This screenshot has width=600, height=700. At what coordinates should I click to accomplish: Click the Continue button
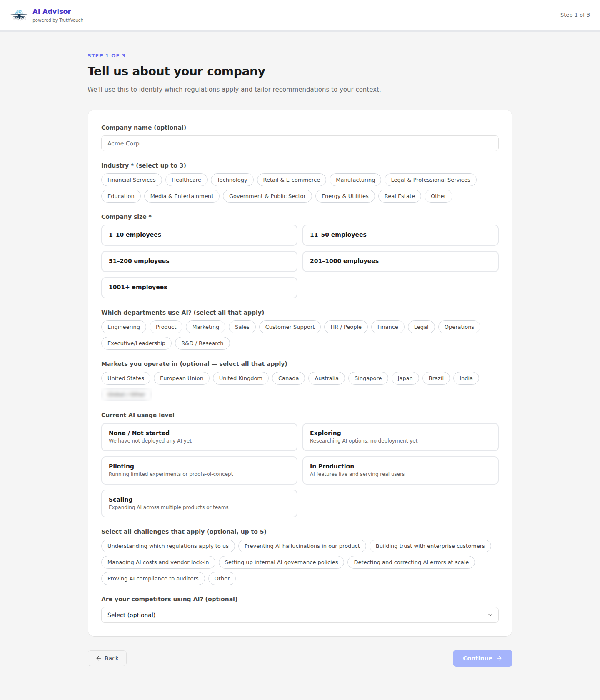(482, 658)
